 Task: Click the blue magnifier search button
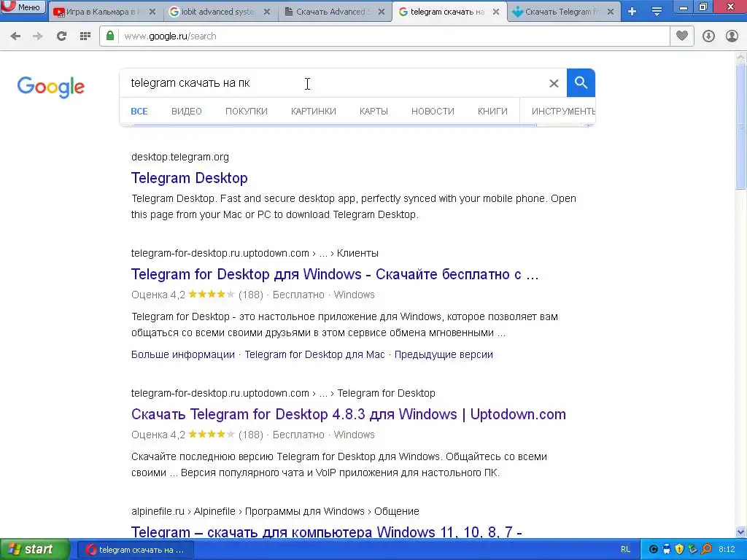point(581,83)
